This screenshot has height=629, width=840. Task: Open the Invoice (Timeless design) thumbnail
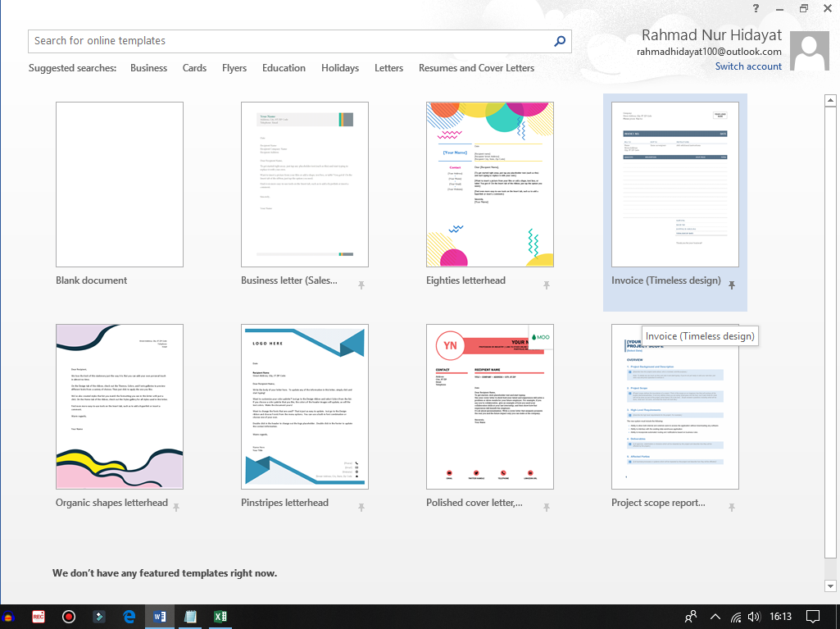tap(675, 185)
